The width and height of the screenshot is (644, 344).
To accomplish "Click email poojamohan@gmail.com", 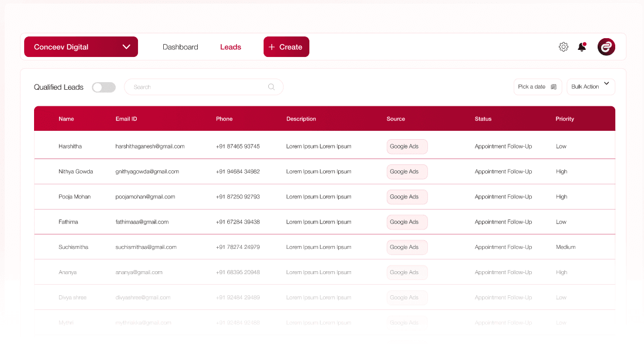I will coord(147,197).
